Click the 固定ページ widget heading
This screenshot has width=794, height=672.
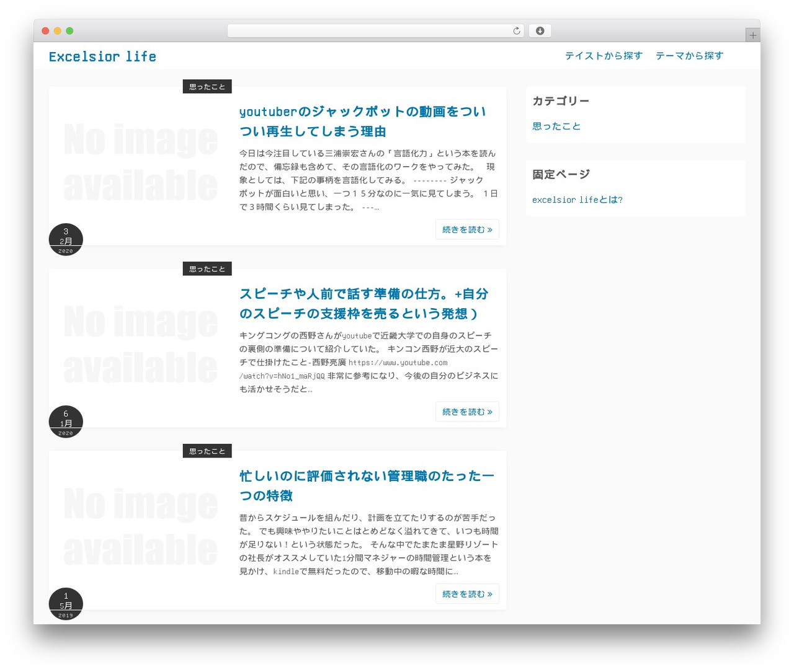[x=561, y=175]
